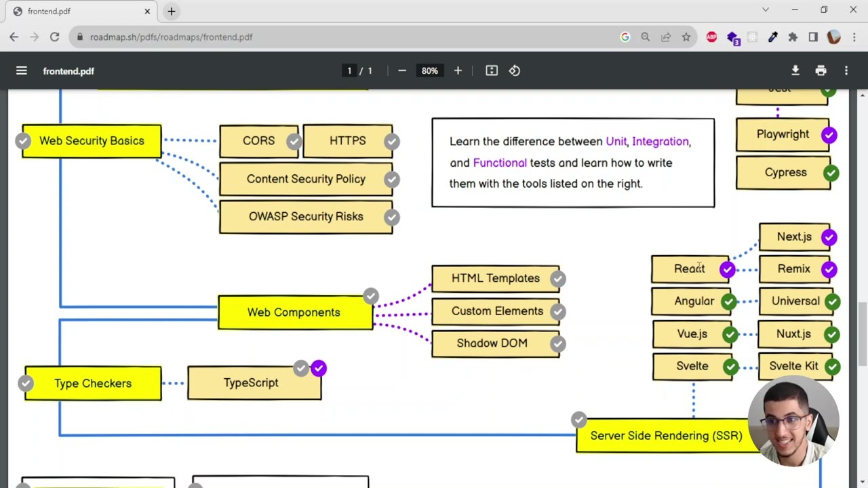
Task: Edit the 80% zoom level field
Action: click(430, 70)
